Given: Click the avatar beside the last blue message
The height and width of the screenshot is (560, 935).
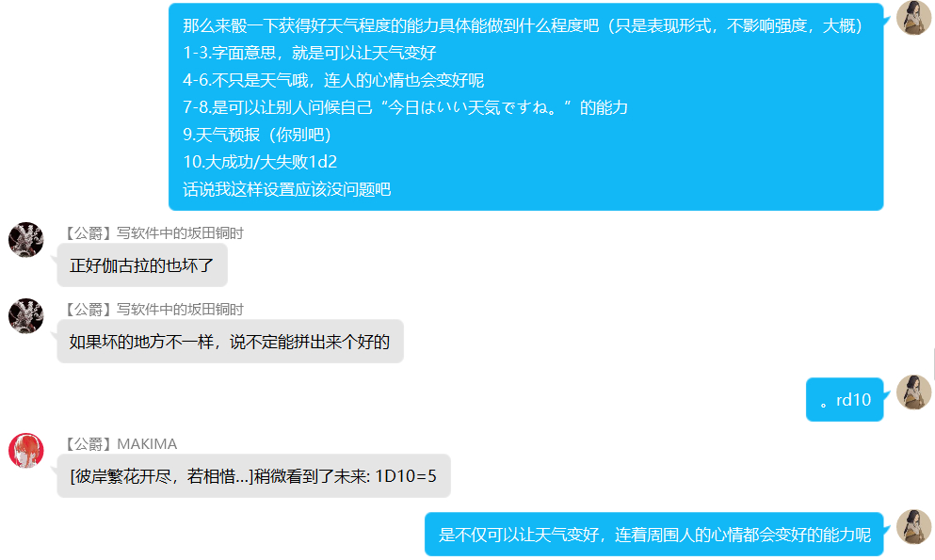Looking at the screenshot, I should [x=913, y=527].
